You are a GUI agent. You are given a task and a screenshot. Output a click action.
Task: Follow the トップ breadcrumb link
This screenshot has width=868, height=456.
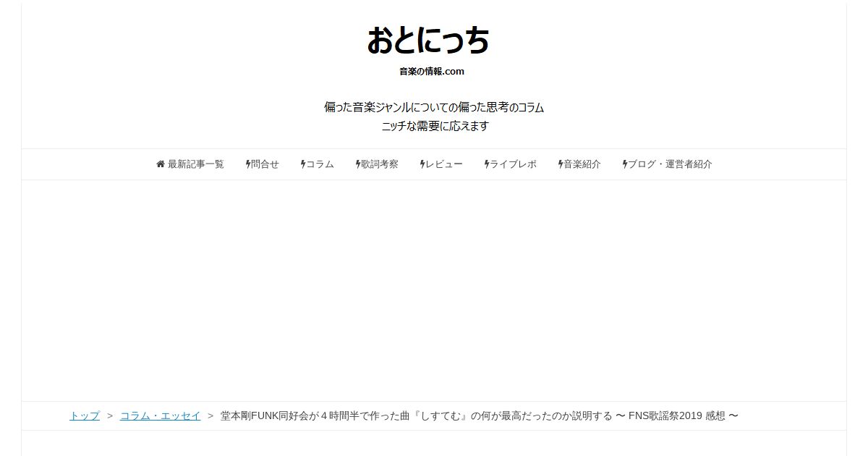coord(85,415)
